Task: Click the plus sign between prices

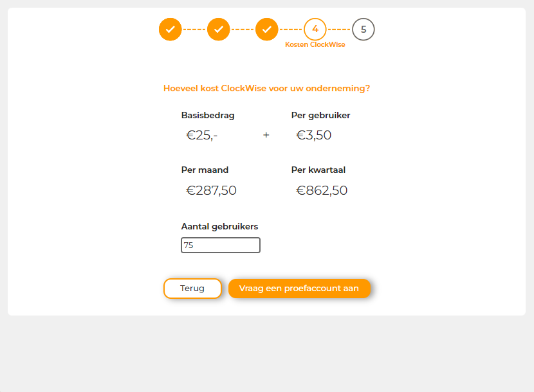Action: coord(266,135)
